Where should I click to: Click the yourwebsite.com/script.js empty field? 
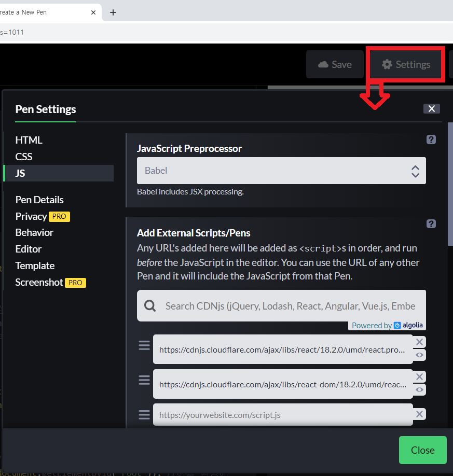point(283,415)
